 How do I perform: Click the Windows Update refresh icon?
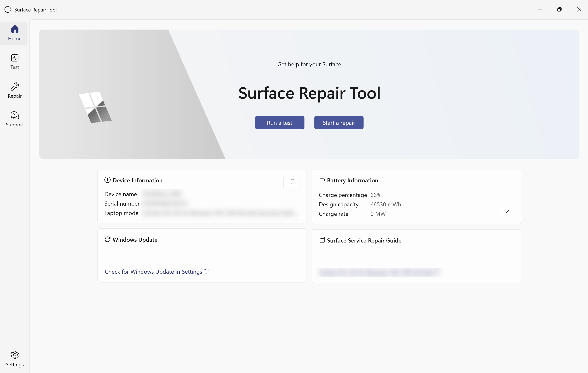tap(108, 239)
